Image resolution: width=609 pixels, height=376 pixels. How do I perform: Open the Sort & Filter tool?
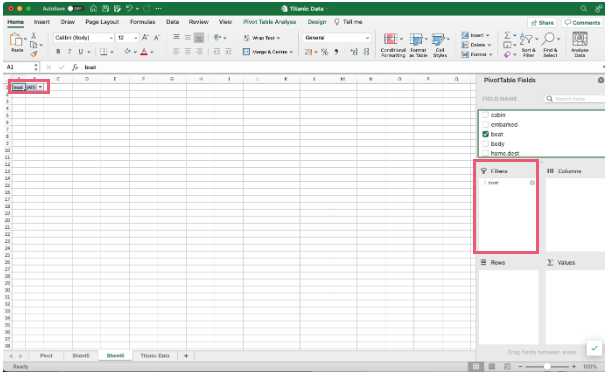(527, 39)
